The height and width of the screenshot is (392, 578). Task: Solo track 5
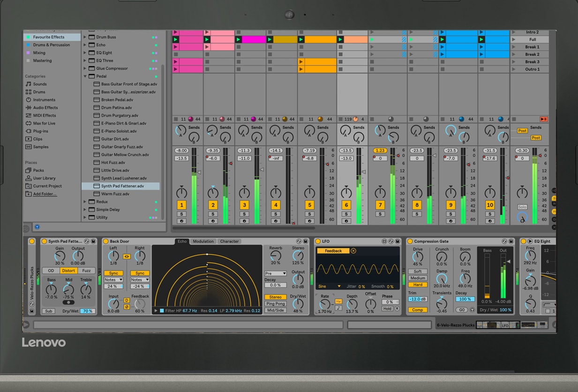tap(309, 214)
